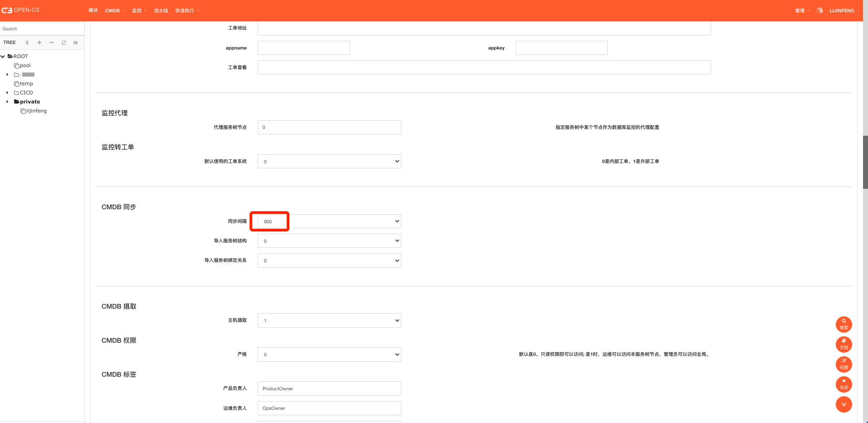Image resolution: width=868 pixels, height=423 pixels.
Task: Open the 主机摄取 dropdown
Action: (329, 320)
